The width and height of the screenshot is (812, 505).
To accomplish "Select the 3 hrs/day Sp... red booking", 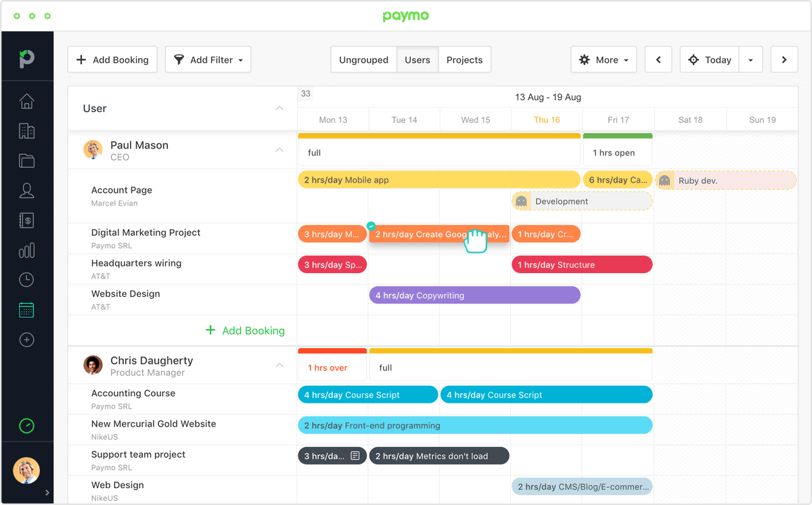I will point(332,265).
